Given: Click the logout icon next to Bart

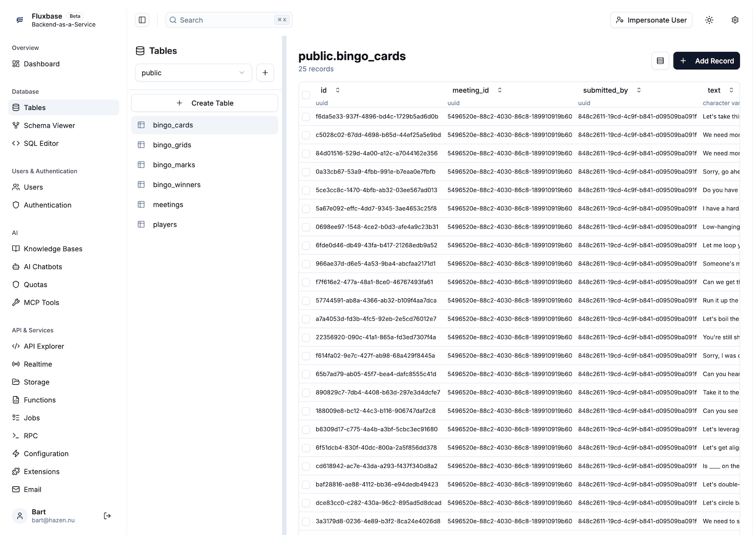Looking at the screenshot, I should point(107,516).
